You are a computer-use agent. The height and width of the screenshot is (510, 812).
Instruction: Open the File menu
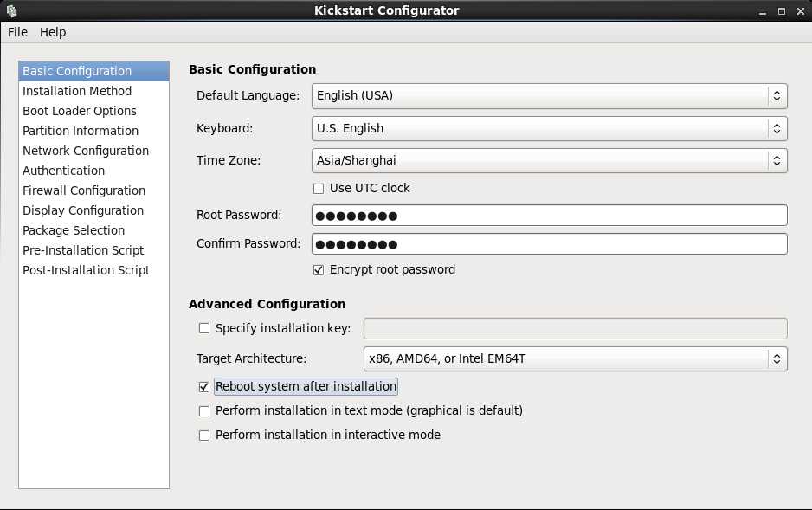coord(17,32)
